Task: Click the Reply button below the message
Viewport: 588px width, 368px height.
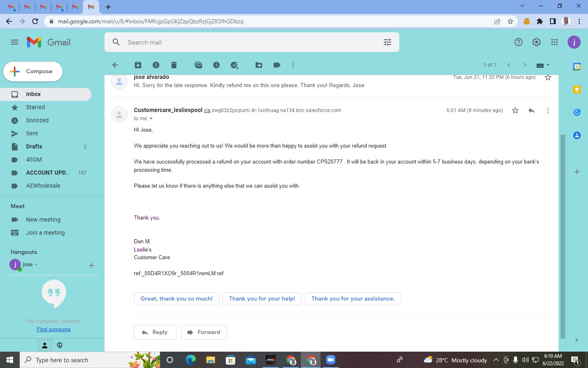Action: pyautogui.click(x=155, y=332)
